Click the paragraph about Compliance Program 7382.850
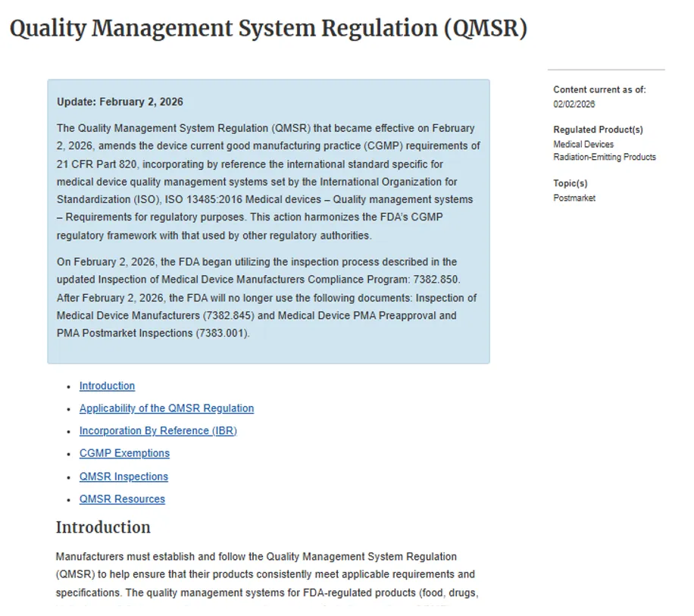Viewport: 694px width, 616px height. pyautogui.click(x=267, y=297)
